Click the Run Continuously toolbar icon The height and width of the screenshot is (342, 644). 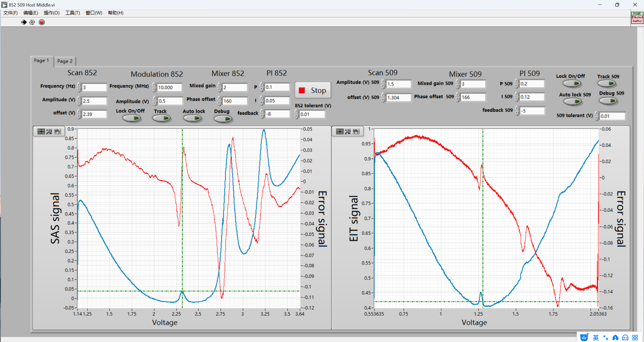pyautogui.click(x=32, y=22)
